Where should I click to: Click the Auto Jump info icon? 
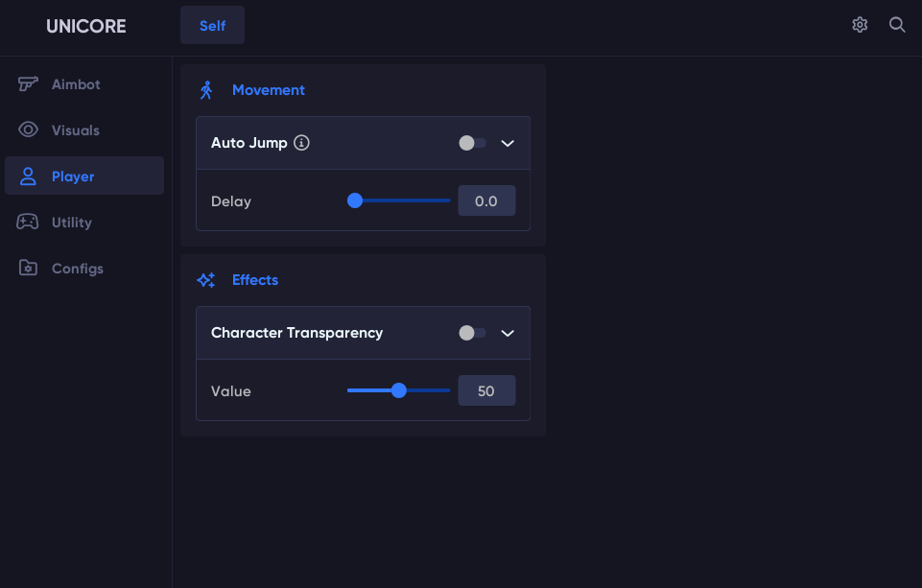(301, 142)
